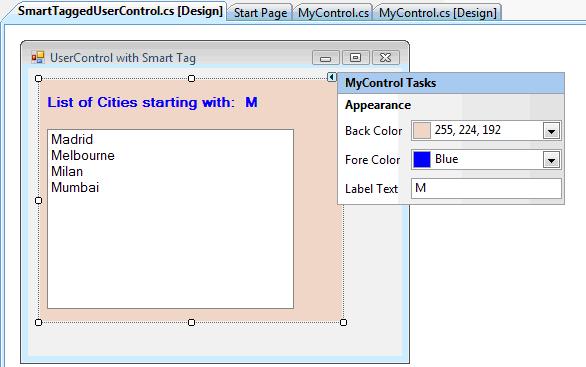Click the Back Color combo box value

tap(486, 130)
